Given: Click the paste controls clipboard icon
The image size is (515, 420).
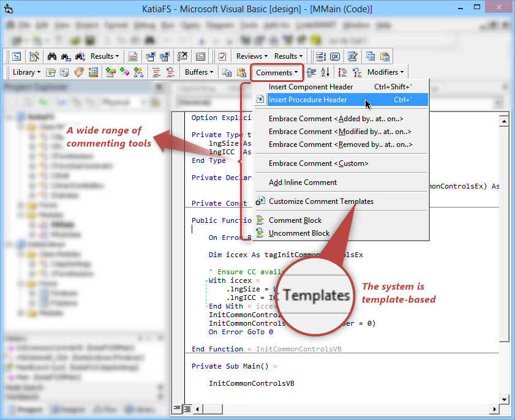Looking at the screenshot, I should coord(385,56).
